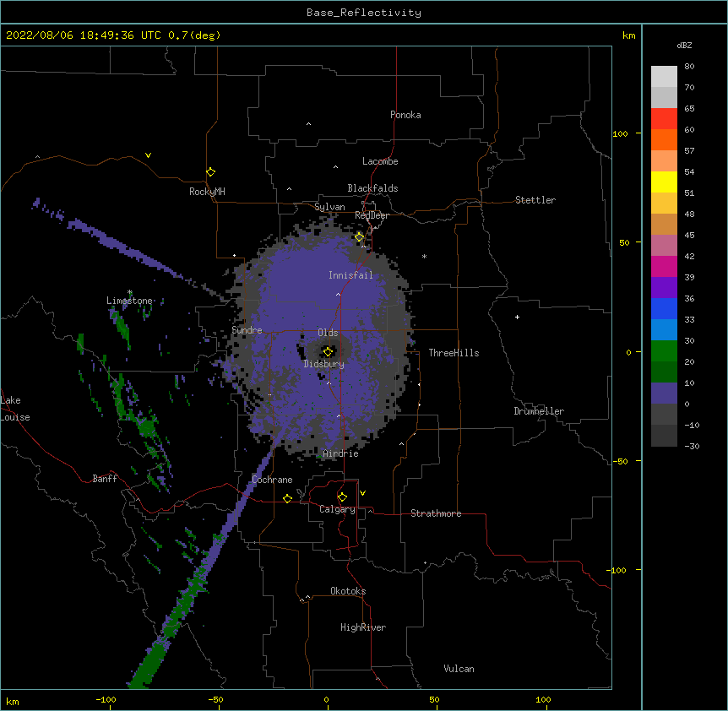Select the bright blue 33-36 dBZ swatch
The height and width of the screenshot is (711, 728).
(x=664, y=308)
